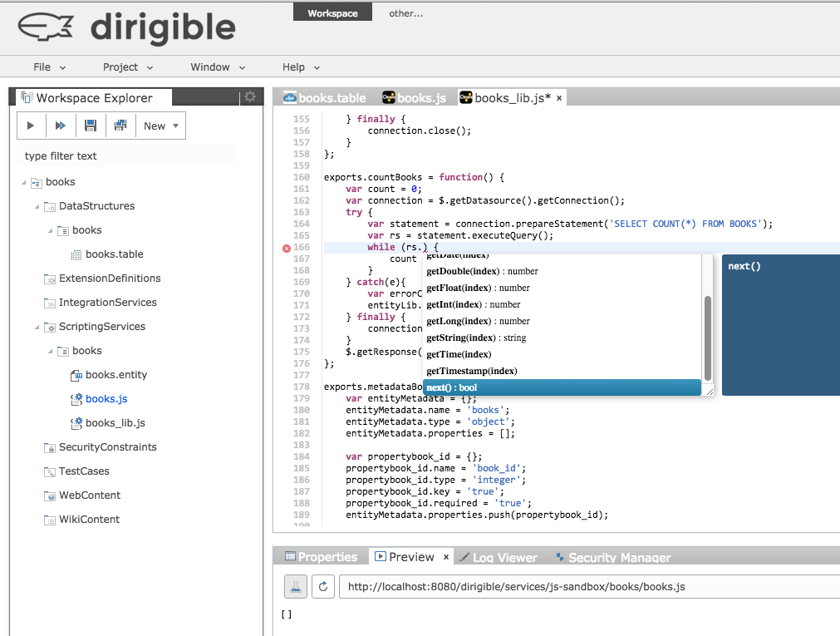Click the red error marker on line 166
The height and width of the screenshot is (636, 840).
pyautogui.click(x=287, y=248)
